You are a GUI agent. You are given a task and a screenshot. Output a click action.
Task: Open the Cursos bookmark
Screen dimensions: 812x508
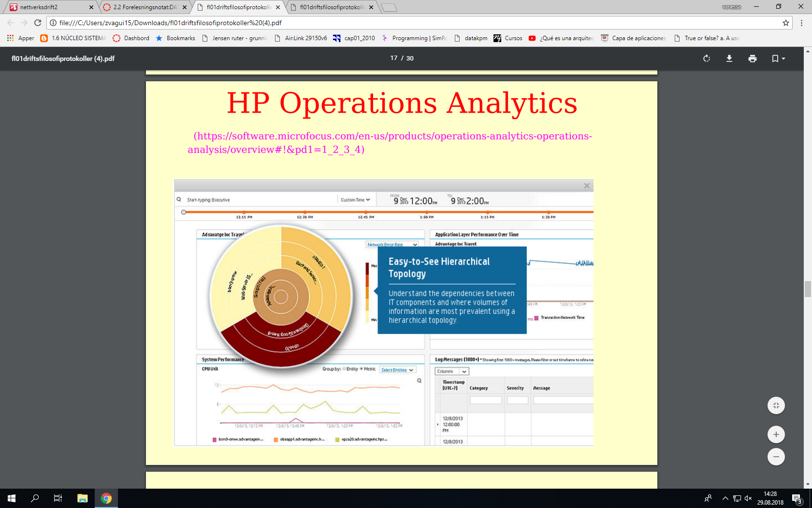pyautogui.click(x=508, y=38)
